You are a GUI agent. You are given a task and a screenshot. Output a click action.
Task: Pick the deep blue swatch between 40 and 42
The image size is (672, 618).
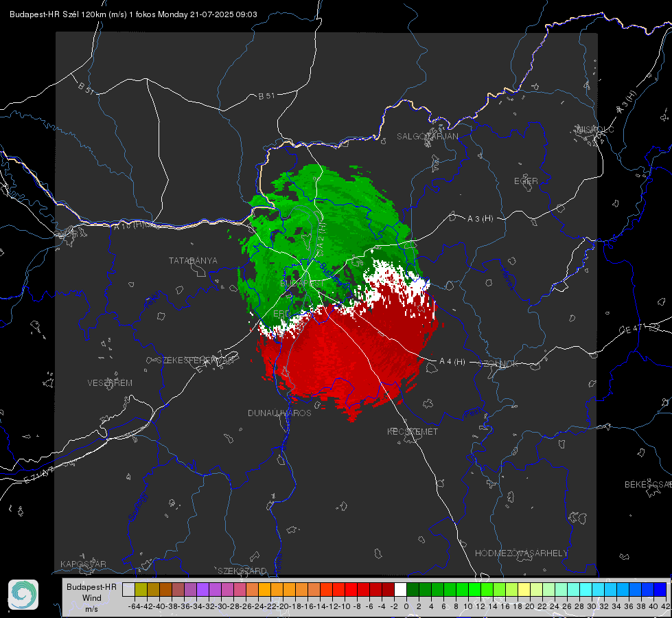pyautogui.click(x=660, y=590)
